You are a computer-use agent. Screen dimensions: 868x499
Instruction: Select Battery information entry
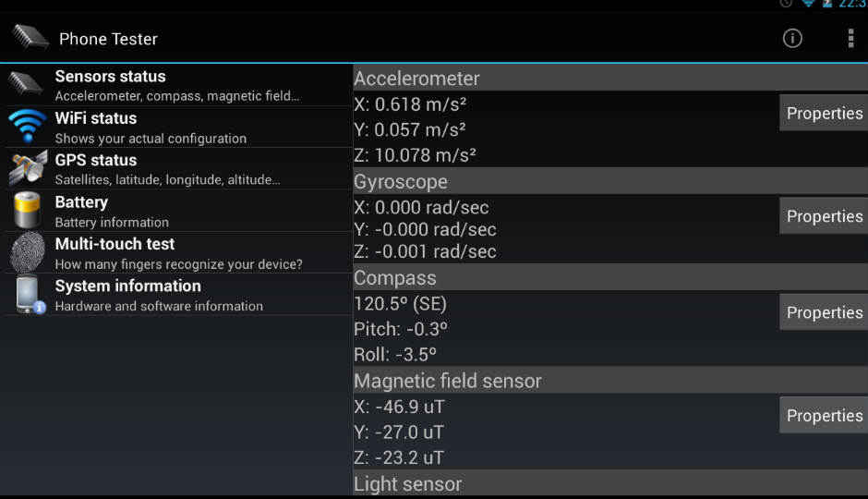[x=178, y=211]
